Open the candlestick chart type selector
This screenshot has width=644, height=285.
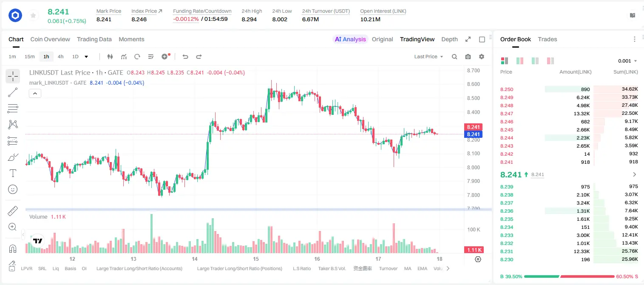pos(110,57)
